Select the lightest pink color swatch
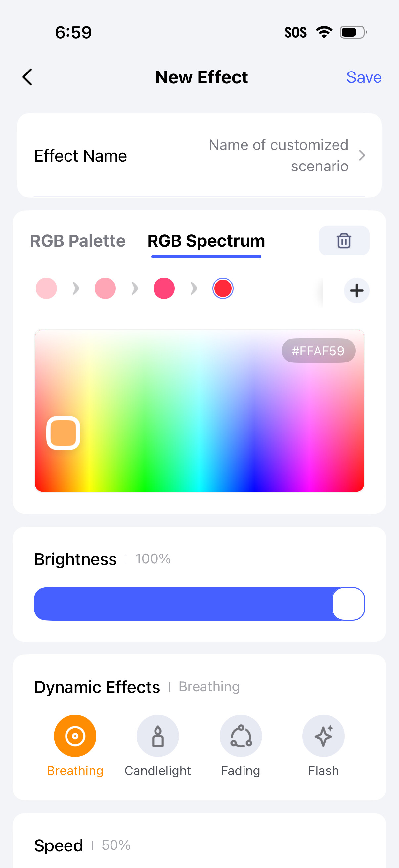Image resolution: width=399 pixels, height=868 pixels. click(x=46, y=288)
